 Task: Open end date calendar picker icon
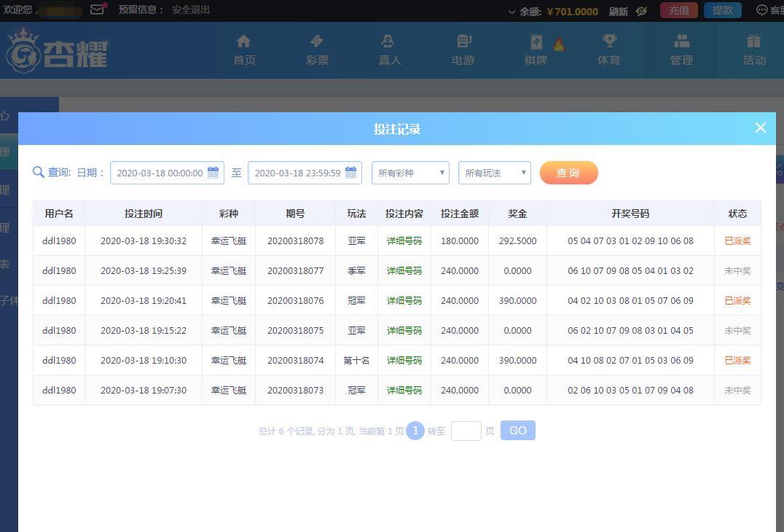(x=351, y=173)
